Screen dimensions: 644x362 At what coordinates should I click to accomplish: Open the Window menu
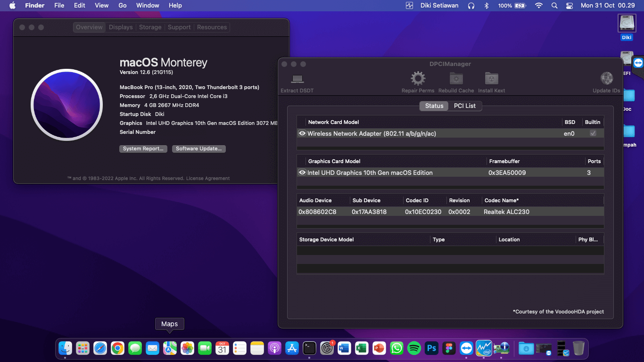coord(148,6)
